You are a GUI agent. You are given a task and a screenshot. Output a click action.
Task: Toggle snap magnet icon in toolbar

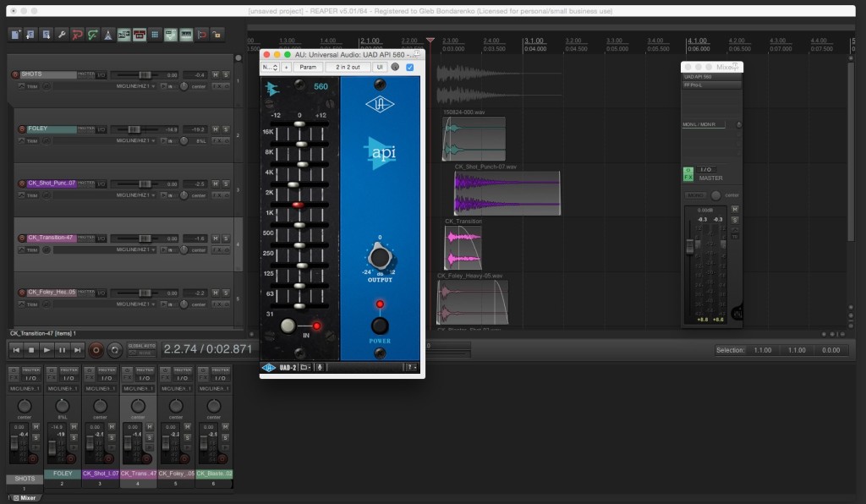coord(201,35)
